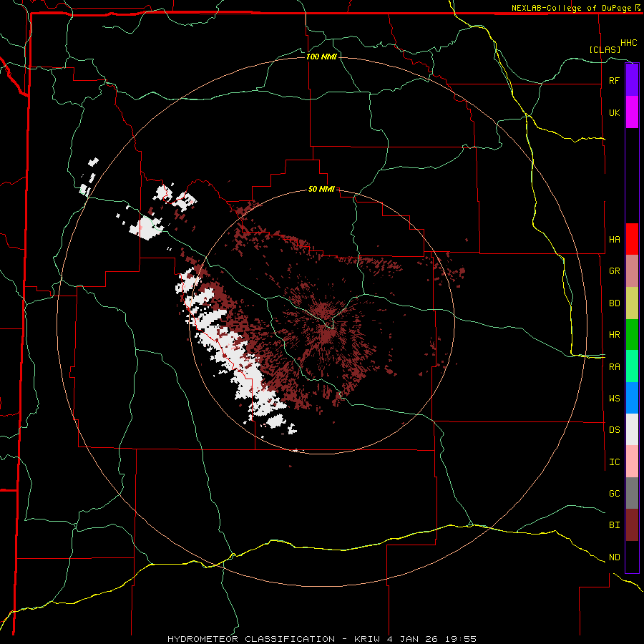Viewport: 644px width, 644px height.
Task: Click the UK legend label
Action: [614, 112]
